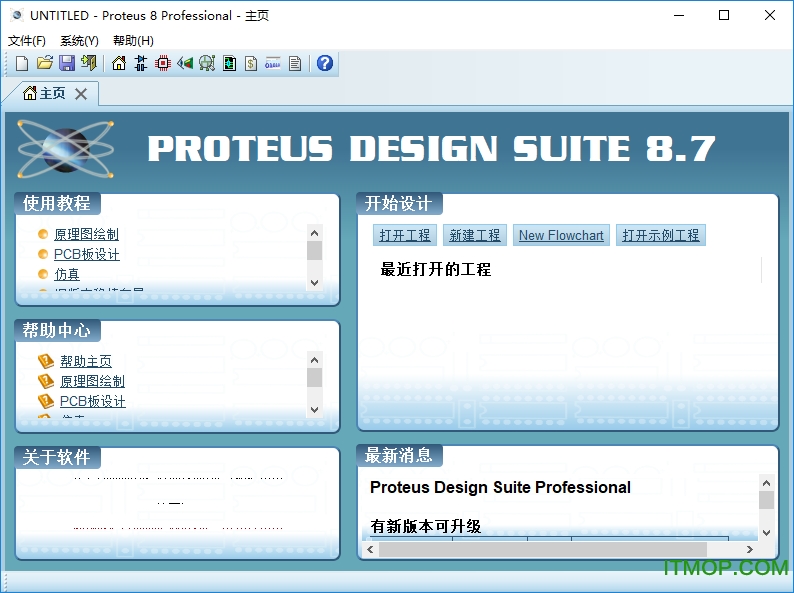
Task: Click the 最新消息 horizontal scrollbar thumb
Action: [x=543, y=549]
